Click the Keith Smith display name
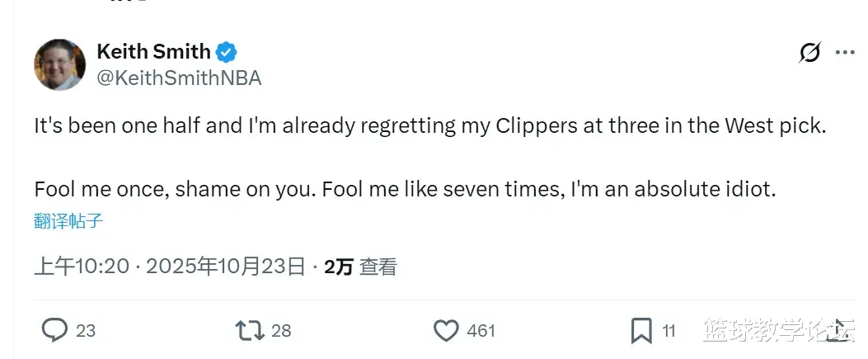Viewport: 868px width, 359px height. coord(153,52)
